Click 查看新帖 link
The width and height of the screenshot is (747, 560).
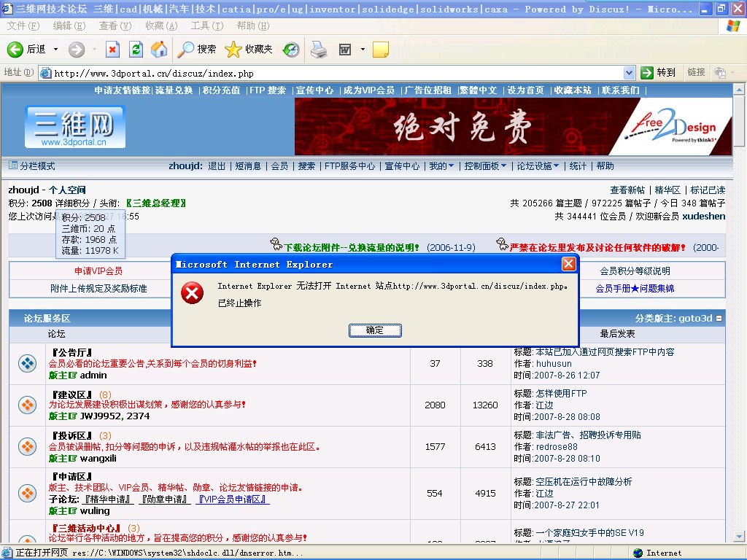point(627,190)
